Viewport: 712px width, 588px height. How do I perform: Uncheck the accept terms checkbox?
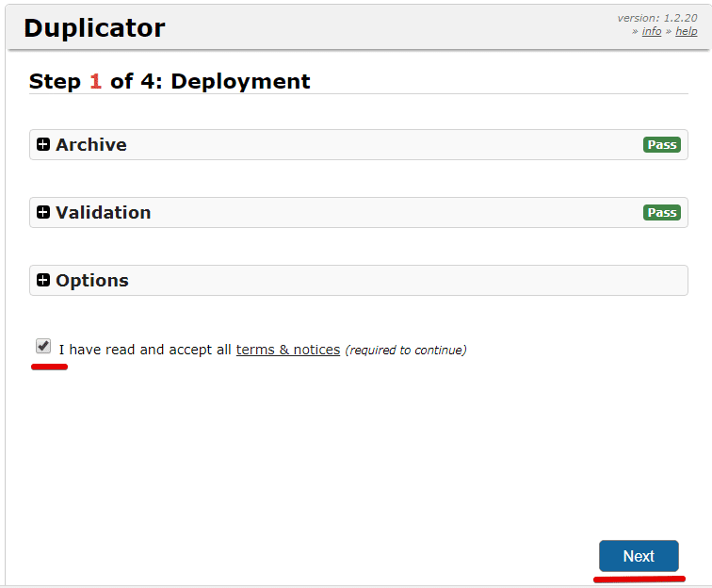(x=43, y=346)
